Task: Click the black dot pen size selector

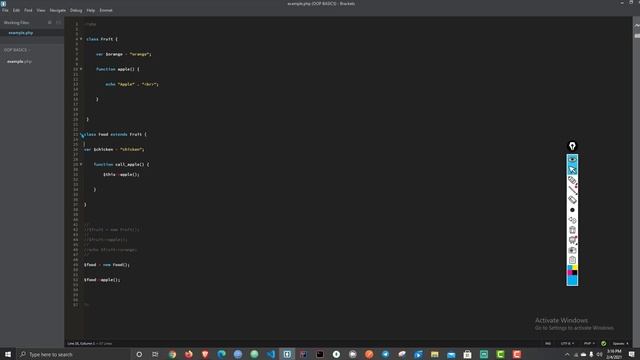Action: (572, 210)
